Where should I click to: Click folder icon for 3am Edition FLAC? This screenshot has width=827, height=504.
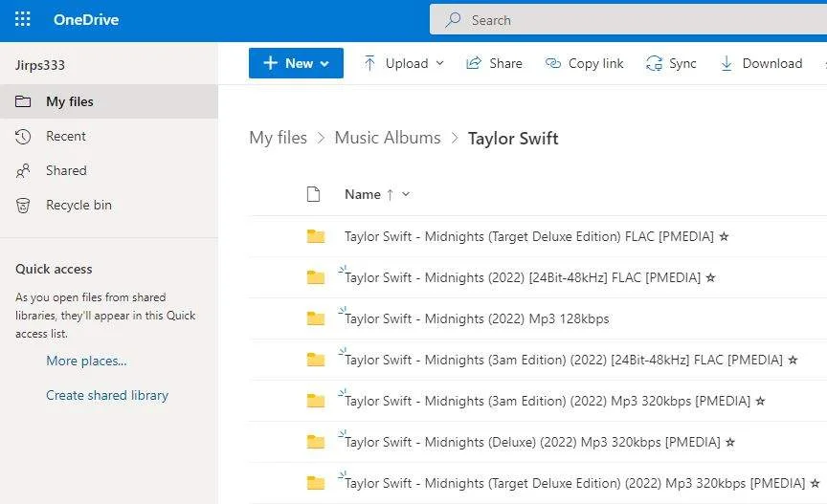[x=316, y=360]
